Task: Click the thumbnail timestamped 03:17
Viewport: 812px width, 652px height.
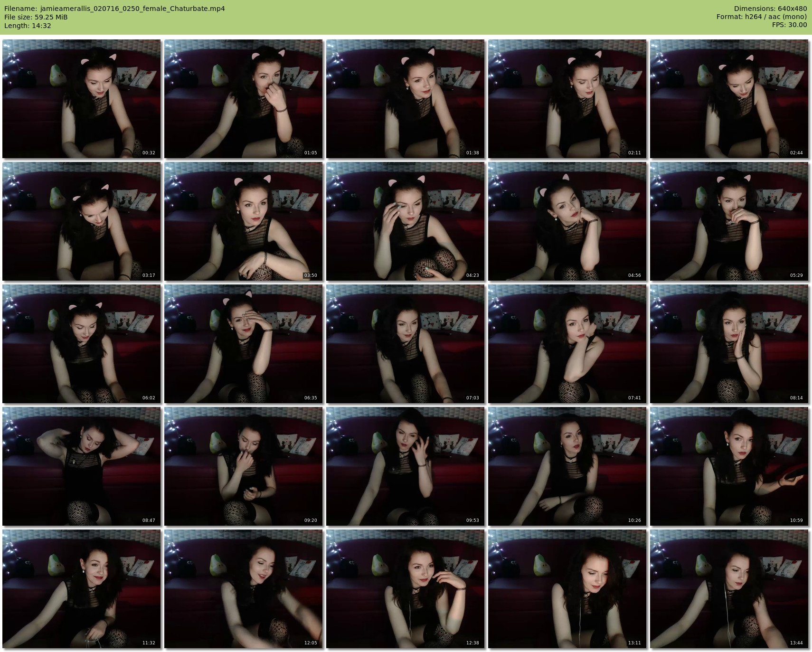Action: [82, 221]
